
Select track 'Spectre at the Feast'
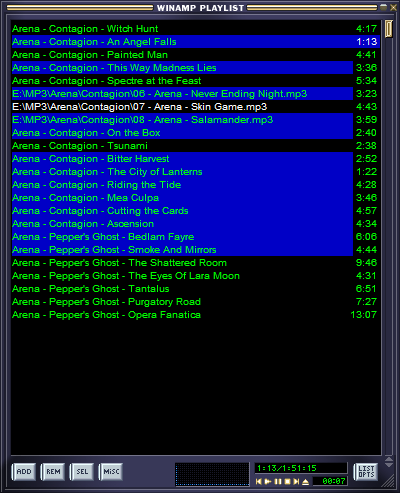(195, 81)
